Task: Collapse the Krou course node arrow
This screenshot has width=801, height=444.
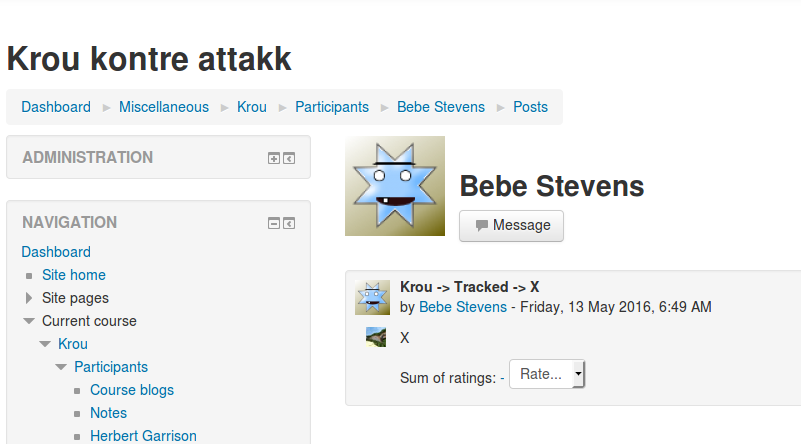Action: (x=45, y=344)
